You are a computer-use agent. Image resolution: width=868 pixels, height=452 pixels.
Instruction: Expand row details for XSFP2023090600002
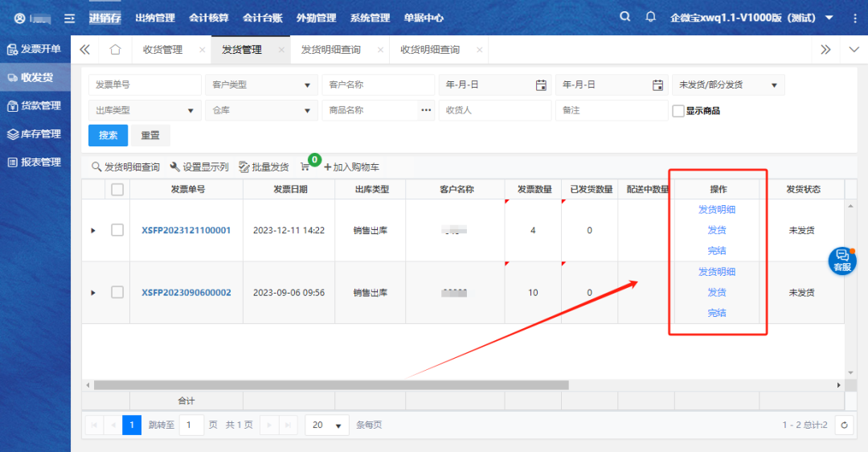point(93,293)
